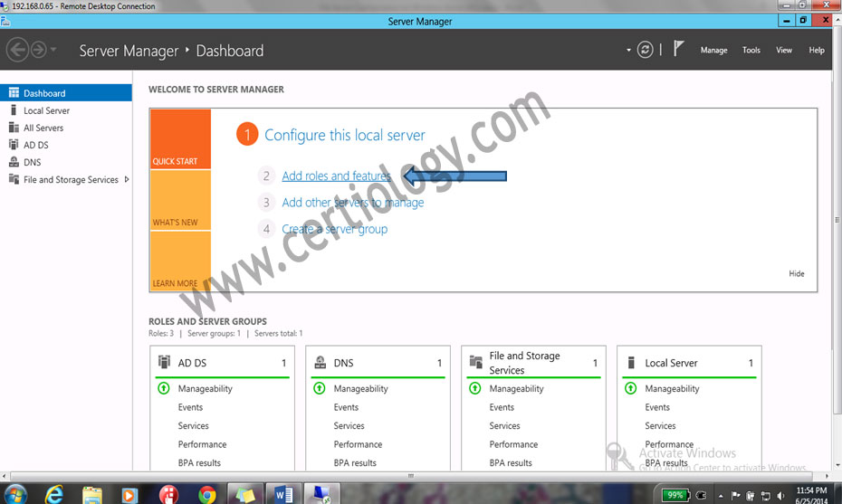
Task: Open the Manage menu
Action: (x=713, y=50)
